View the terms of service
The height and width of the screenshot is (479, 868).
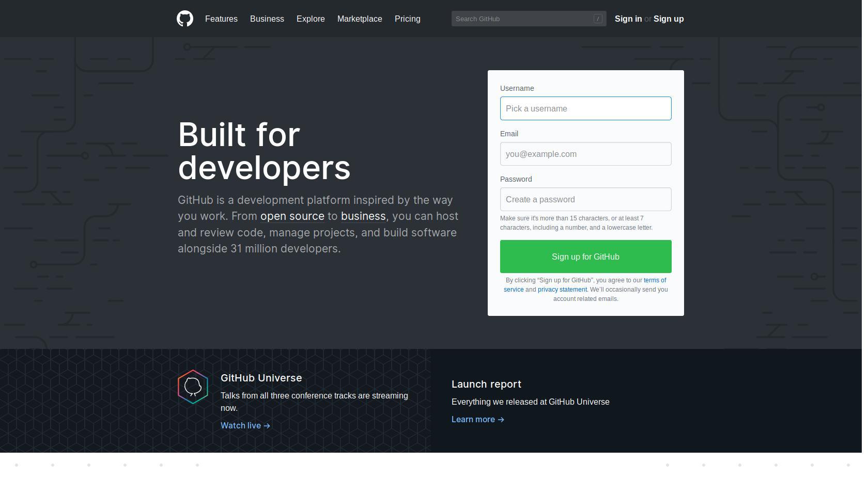pos(654,280)
